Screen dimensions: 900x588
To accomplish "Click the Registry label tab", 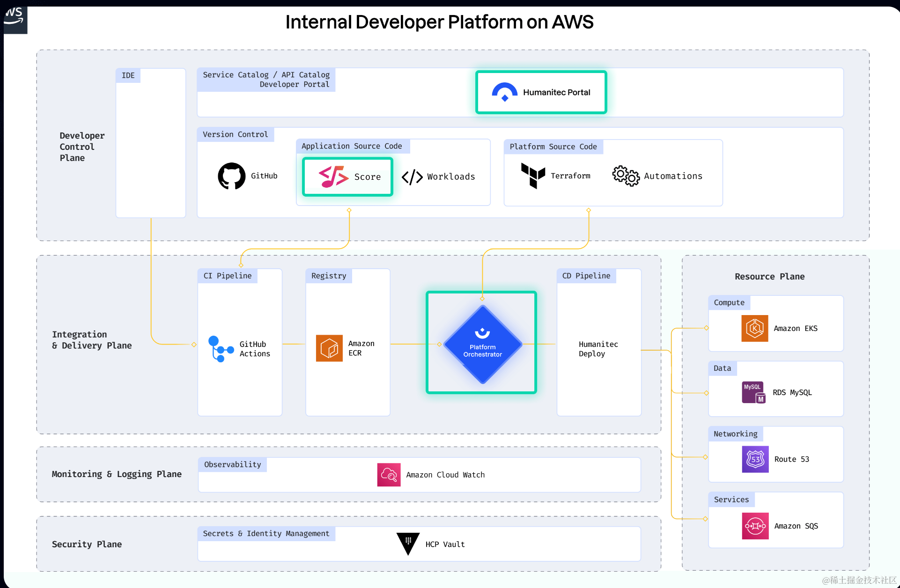I will coord(329,276).
